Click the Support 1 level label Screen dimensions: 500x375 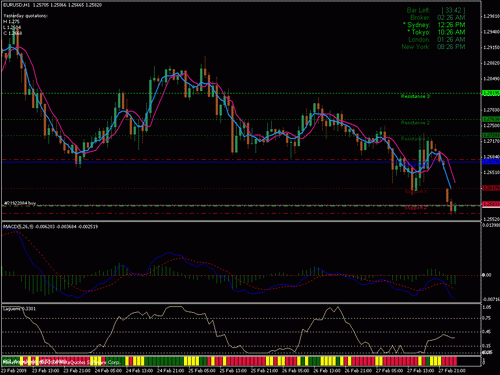click(x=416, y=192)
